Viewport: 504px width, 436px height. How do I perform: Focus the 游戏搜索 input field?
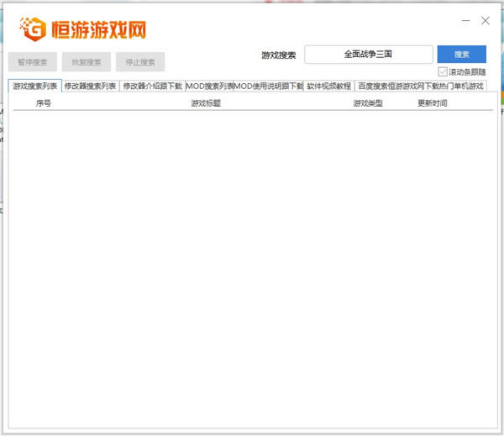[368, 54]
